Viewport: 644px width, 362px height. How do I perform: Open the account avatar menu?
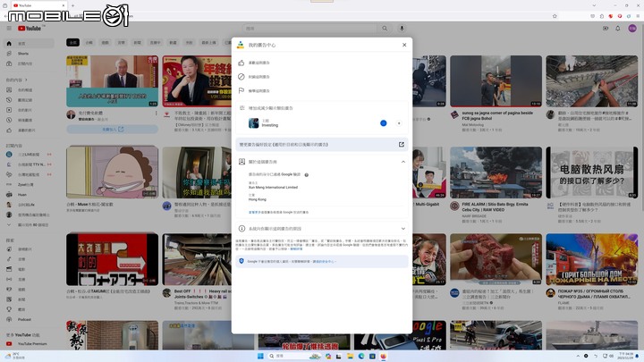click(x=632, y=29)
